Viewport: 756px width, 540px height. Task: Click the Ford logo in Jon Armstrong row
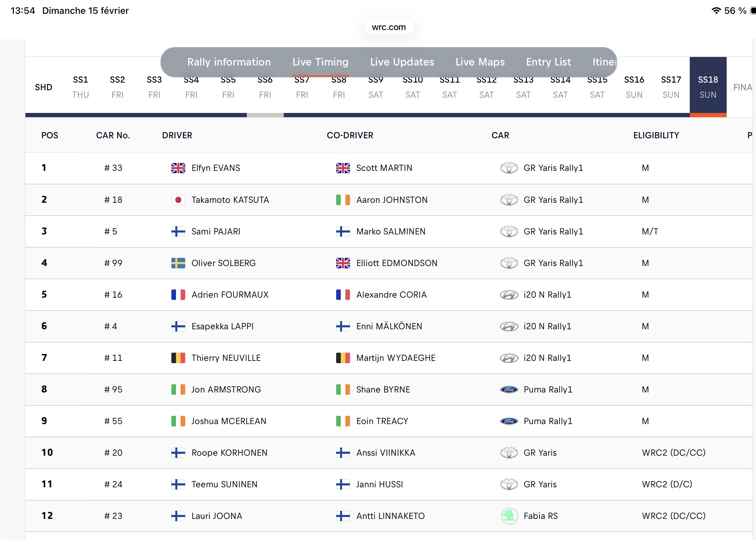click(x=509, y=390)
